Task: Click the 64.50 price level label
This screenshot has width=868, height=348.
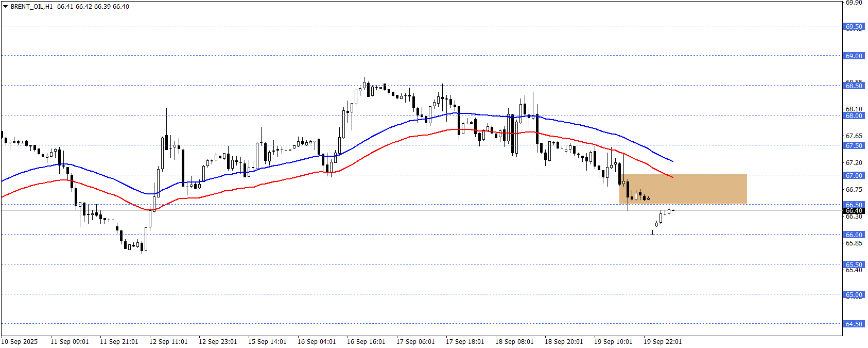Action: coord(854,324)
